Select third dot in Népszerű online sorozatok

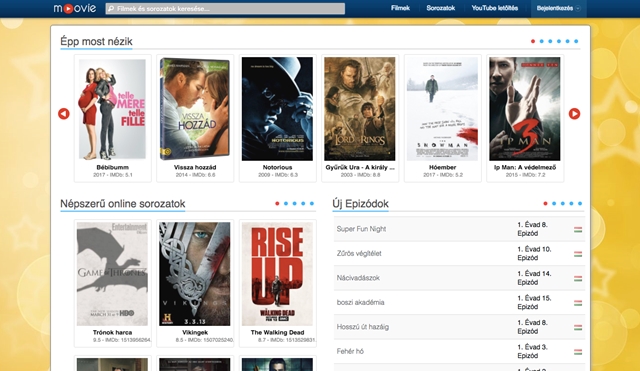point(294,203)
